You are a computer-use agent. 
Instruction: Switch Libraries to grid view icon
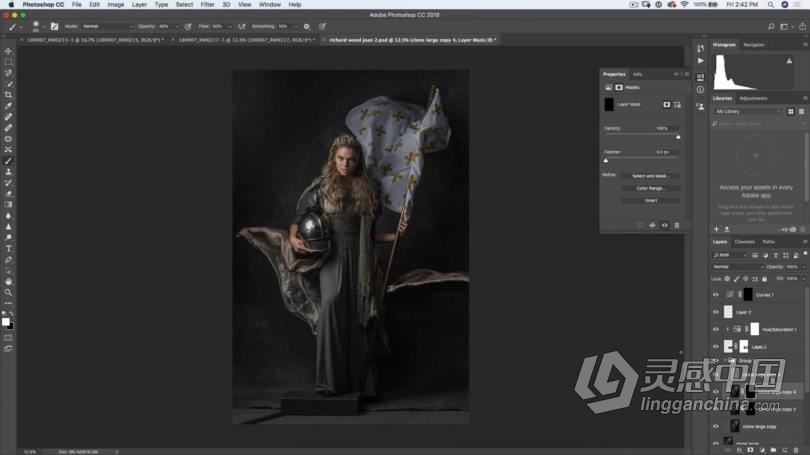point(791,112)
